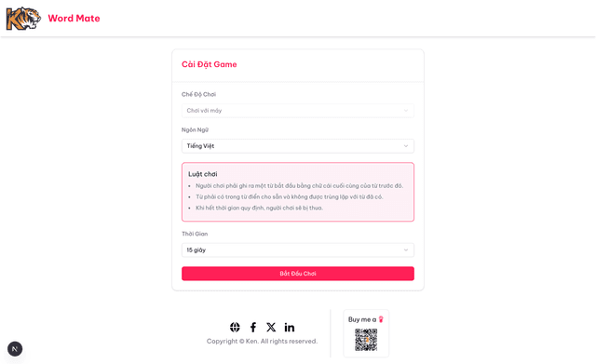
Task: Start game with Bắt Đầu Chơi button
Action: (298, 274)
